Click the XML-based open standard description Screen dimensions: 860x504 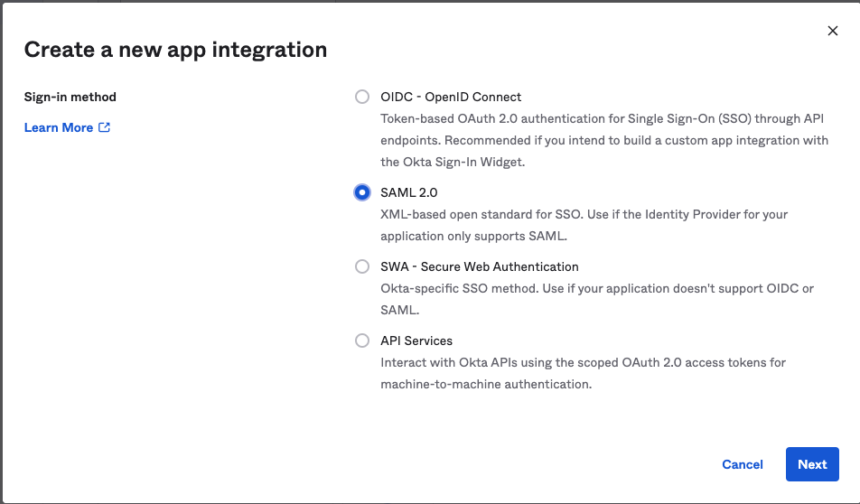pyautogui.click(x=584, y=225)
